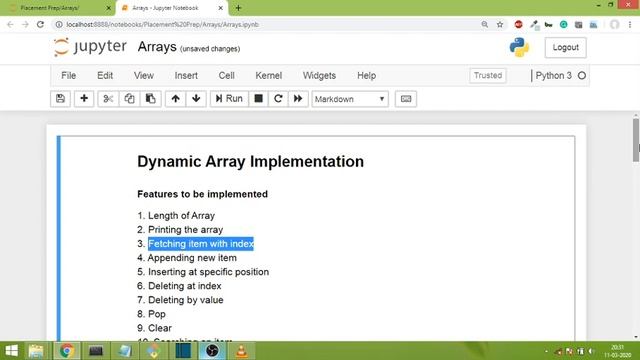This screenshot has height=360, width=640.
Task: Click the Logout button
Action: pyautogui.click(x=565, y=47)
